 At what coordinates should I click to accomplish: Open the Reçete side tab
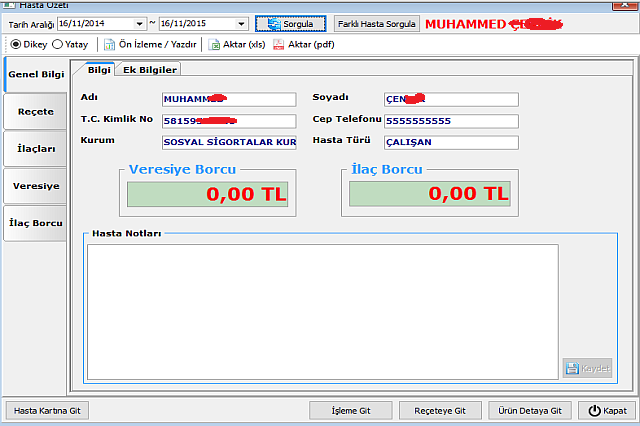[x=35, y=111]
